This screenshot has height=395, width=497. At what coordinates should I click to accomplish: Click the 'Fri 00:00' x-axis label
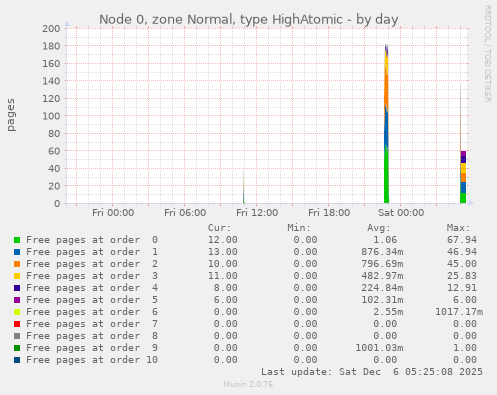pyautogui.click(x=113, y=213)
